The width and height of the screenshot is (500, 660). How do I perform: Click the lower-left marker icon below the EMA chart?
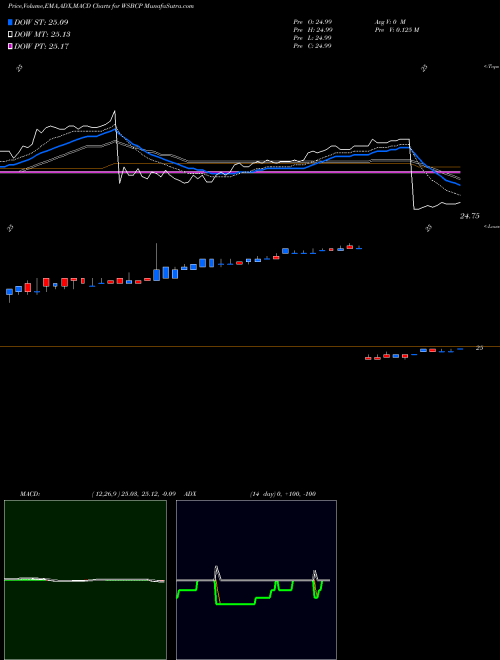(x=10, y=228)
